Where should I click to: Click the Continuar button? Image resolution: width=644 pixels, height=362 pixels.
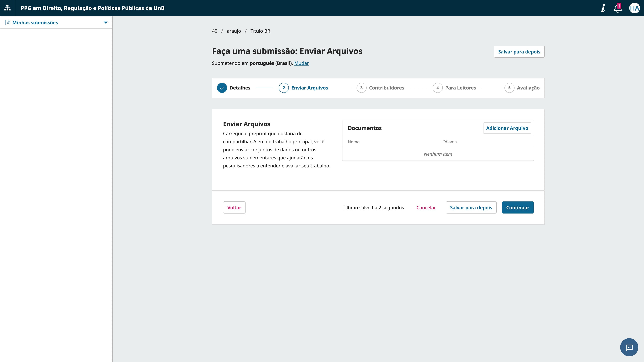518,207
